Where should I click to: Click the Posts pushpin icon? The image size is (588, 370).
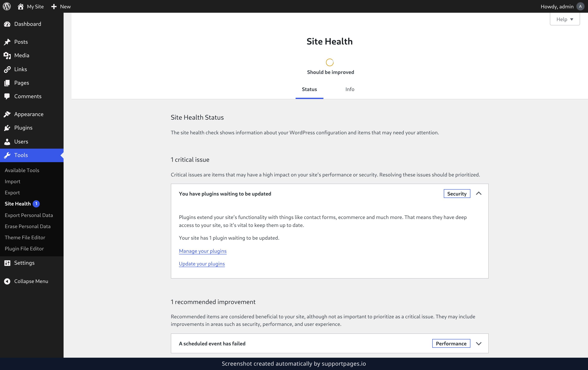(7, 42)
